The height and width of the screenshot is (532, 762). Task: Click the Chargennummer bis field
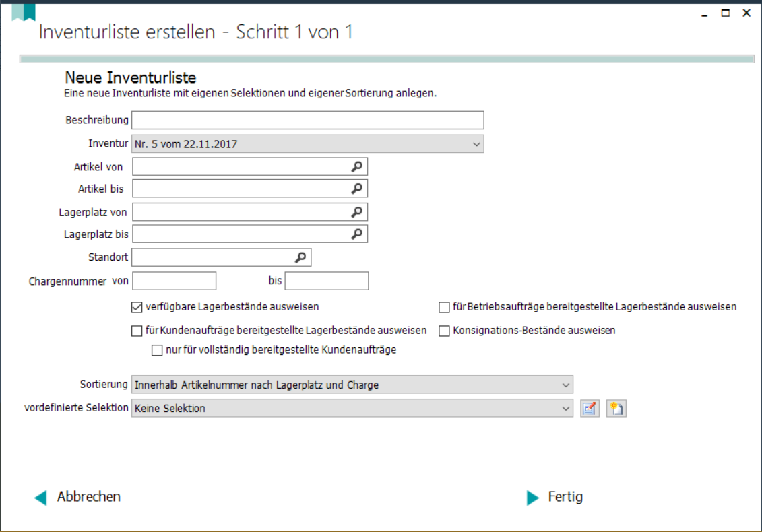(x=327, y=281)
